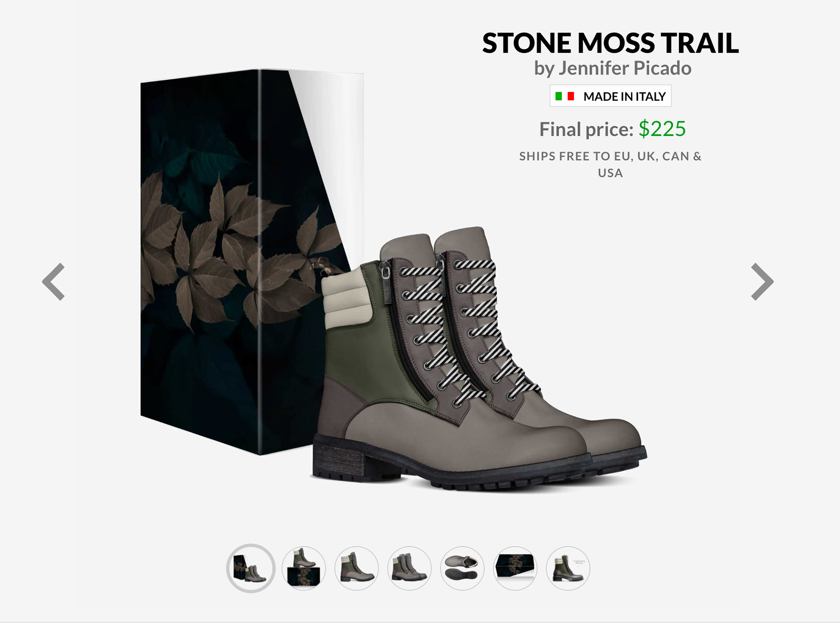Click the Made in Italy badge text

point(624,96)
